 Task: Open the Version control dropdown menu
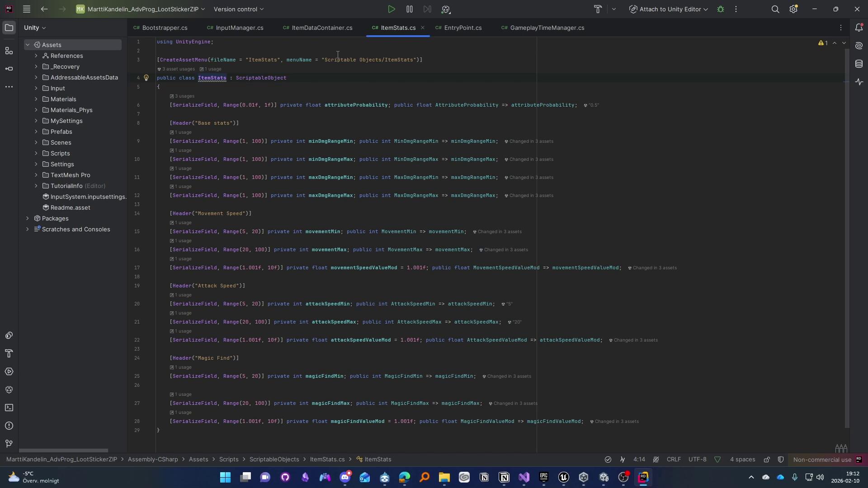tap(239, 9)
